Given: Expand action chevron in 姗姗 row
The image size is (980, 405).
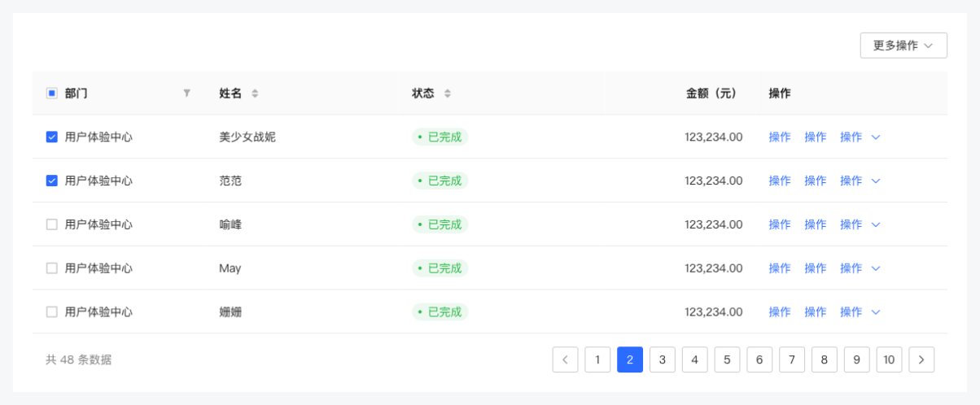Looking at the screenshot, I should (x=876, y=312).
